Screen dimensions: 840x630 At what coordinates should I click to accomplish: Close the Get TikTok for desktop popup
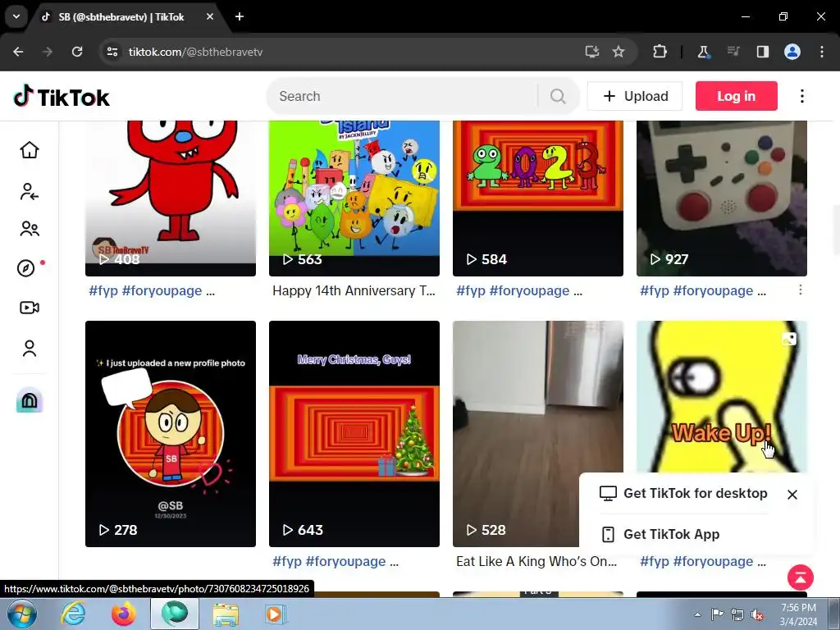pos(792,495)
